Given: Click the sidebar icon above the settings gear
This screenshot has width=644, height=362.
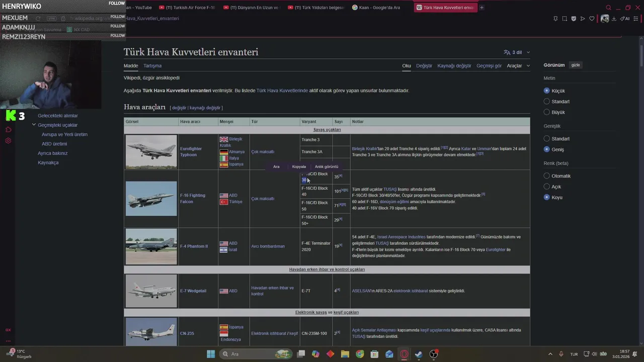Looking at the screenshot, I should click(8, 130).
